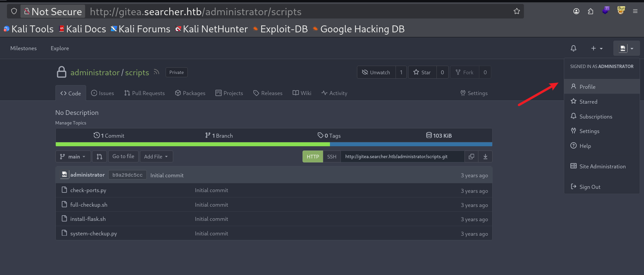The image size is (644, 275).
Task: Click the notifications bell icon
Action: tap(573, 48)
